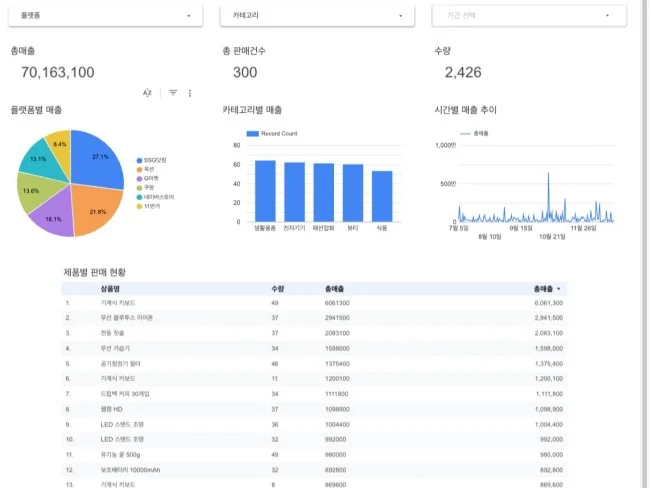Open the 기간 선택 date range dropdown
This screenshot has width=652, height=488.
(528, 16)
